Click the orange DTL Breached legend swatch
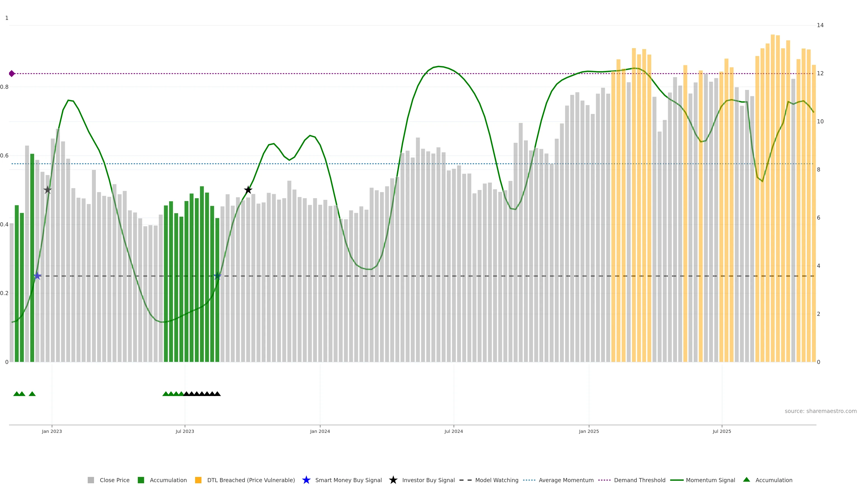Screen dimensions: 868x488 point(198,480)
